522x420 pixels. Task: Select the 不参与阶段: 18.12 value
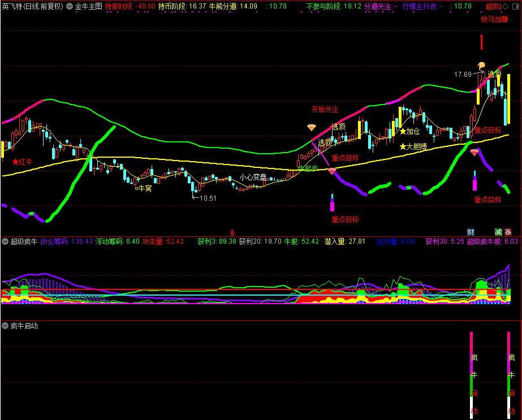pyautogui.click(x=334, y=6)
